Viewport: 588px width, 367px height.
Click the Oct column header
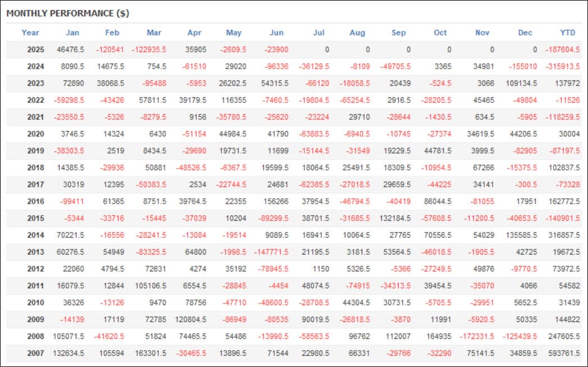440,33
